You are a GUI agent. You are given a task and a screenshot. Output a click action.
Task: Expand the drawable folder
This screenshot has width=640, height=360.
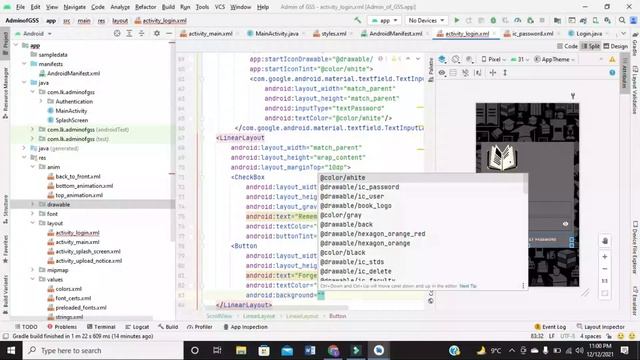point(33,204)
